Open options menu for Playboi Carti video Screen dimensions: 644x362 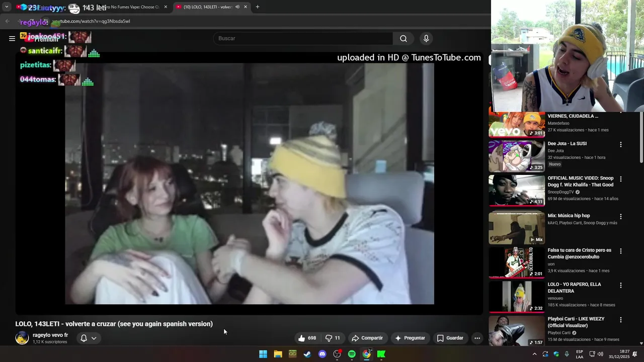pyautogui.click(x=621, y=320)
